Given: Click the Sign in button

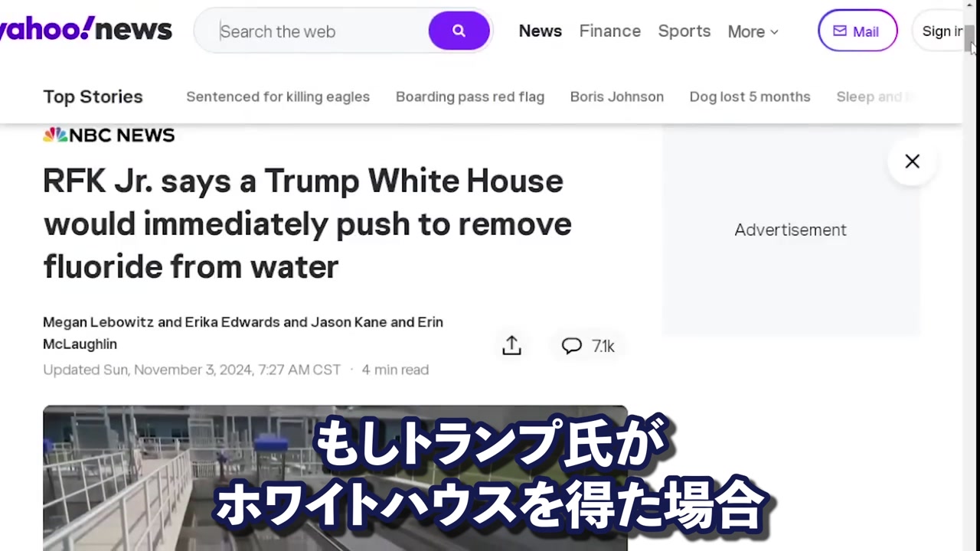Looking at the screenshot, I should (939, 31).
